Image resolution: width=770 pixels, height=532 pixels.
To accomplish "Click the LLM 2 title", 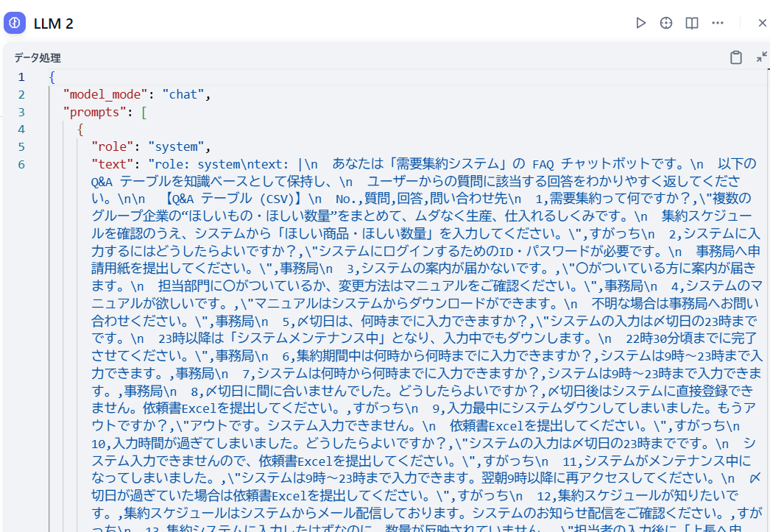I will (54, 24).
